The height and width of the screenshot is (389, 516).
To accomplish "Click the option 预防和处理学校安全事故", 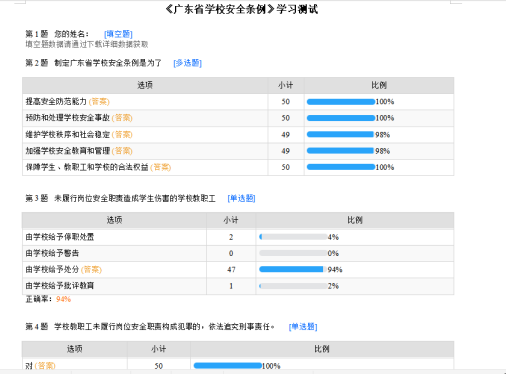I will (x=68, y=118).
